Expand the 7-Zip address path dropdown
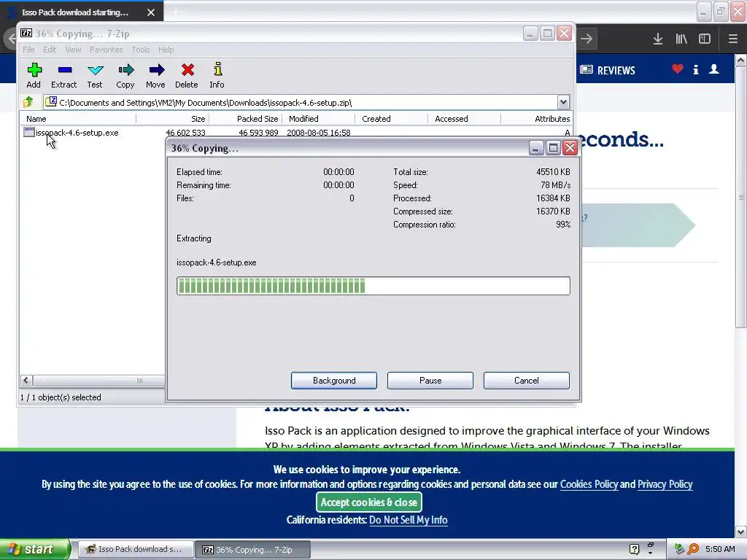The height and width of the screenshot is (560, 747). click(x=563, y=102)
